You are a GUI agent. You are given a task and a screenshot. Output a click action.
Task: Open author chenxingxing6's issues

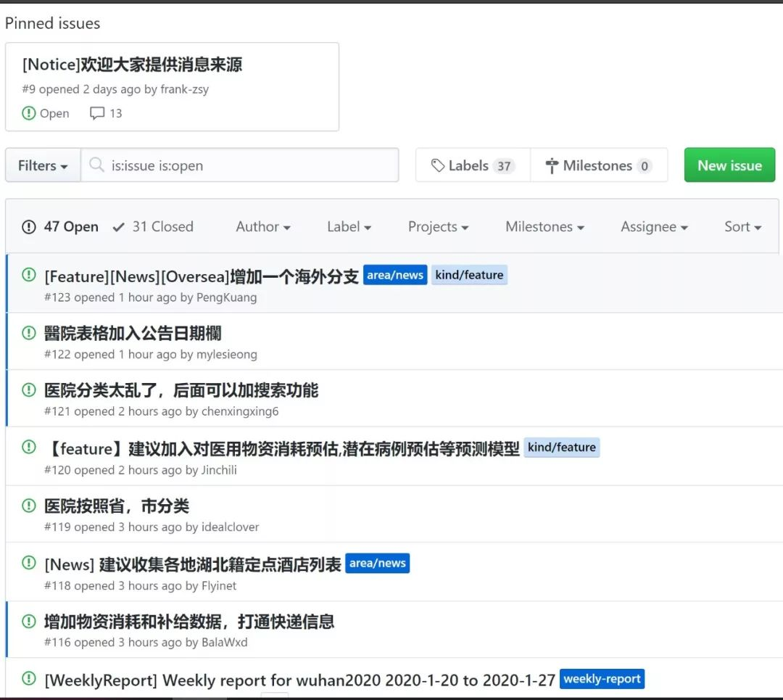240,411
